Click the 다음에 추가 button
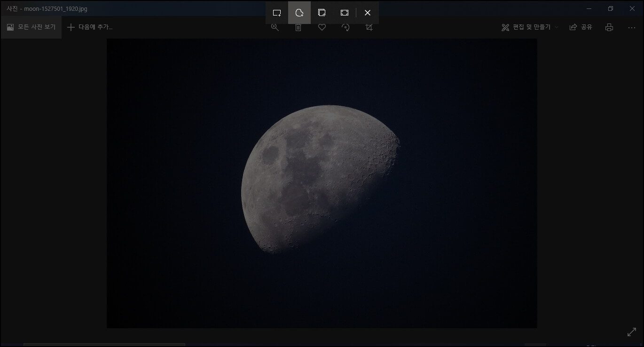 (90, 27)
